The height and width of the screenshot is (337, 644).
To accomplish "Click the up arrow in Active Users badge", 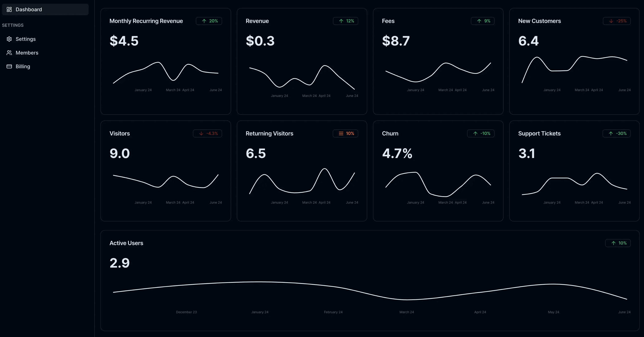I will tap(614, 243).
